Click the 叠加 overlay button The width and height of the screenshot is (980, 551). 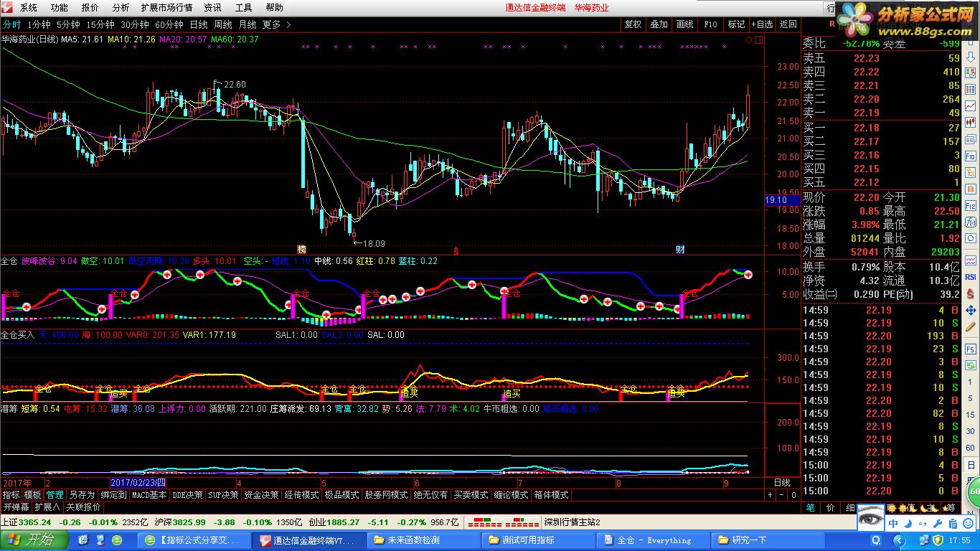click(659, 24)
